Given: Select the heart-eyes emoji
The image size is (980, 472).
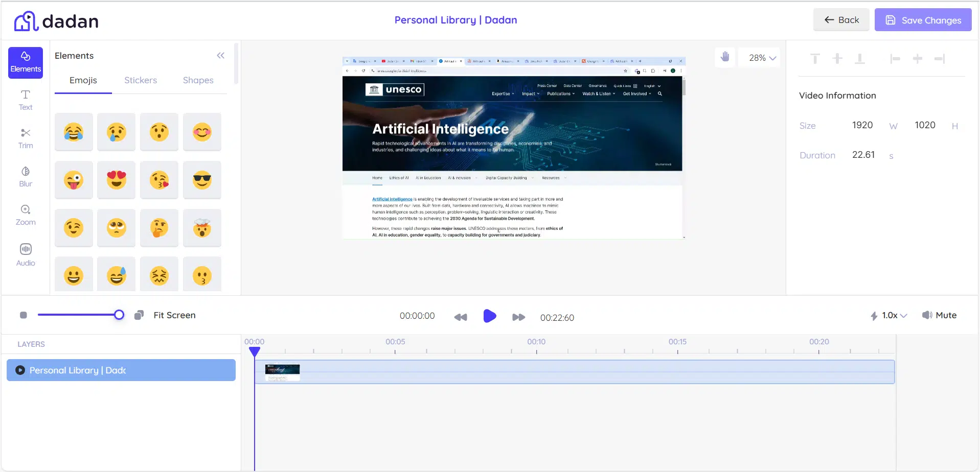Looking at the screenshot, I should coord(116,180).
